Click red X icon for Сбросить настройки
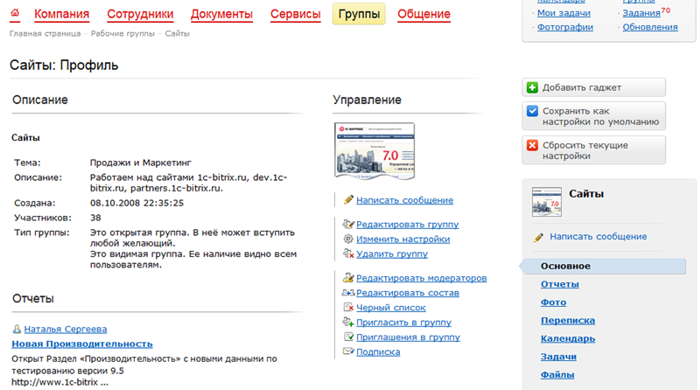700x390 pixels. coord(532,145)
